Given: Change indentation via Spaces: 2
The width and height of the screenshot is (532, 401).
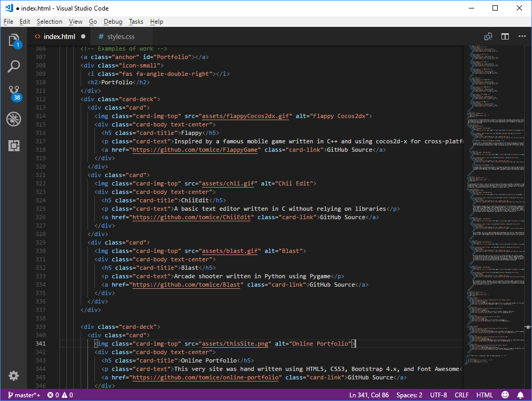Looking at the screenshot, I should [409, 395].
